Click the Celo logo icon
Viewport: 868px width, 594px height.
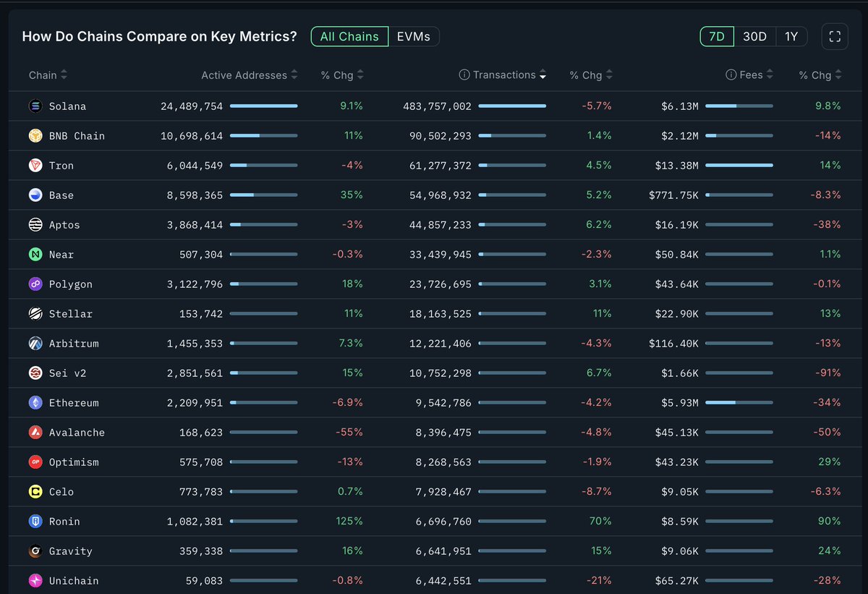click(x=35, y=491)
